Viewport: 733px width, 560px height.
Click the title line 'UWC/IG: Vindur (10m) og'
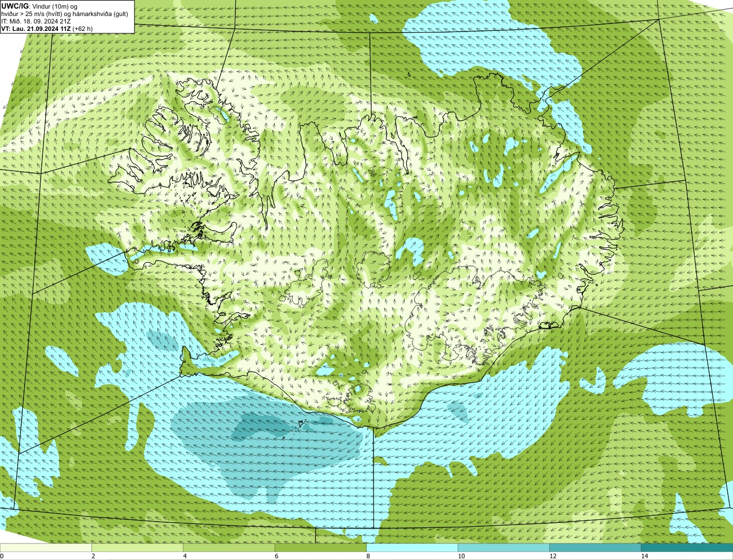pyautogui.click(x=40, y=6)
